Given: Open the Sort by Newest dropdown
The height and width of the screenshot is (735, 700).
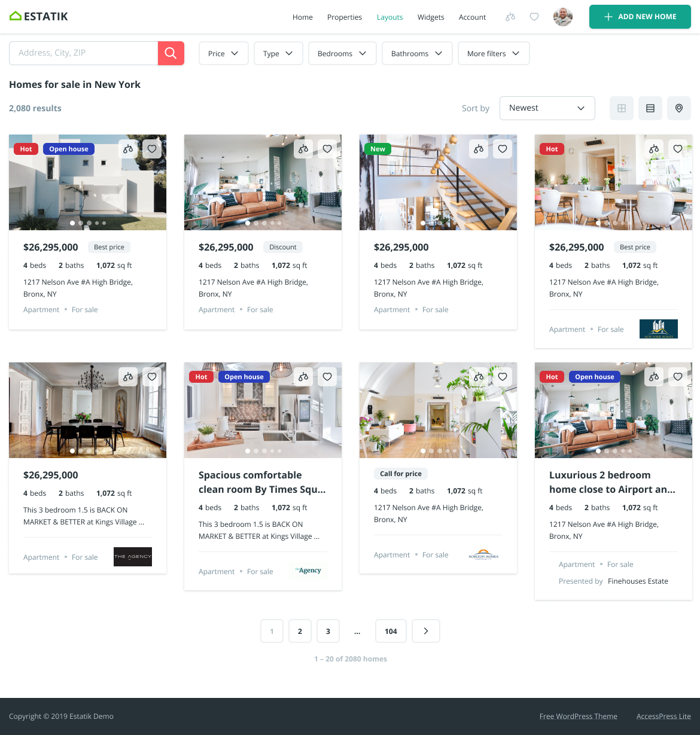Looking at the screenshot, I should (547, 108).
